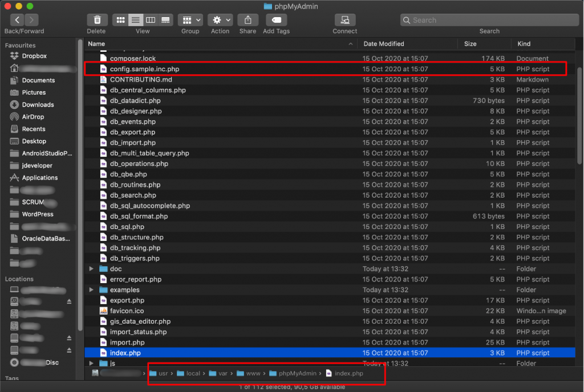Select db_sql_autocomplete.php file
584x392 pixels.
pyautogui.click(x=330, y=206)
